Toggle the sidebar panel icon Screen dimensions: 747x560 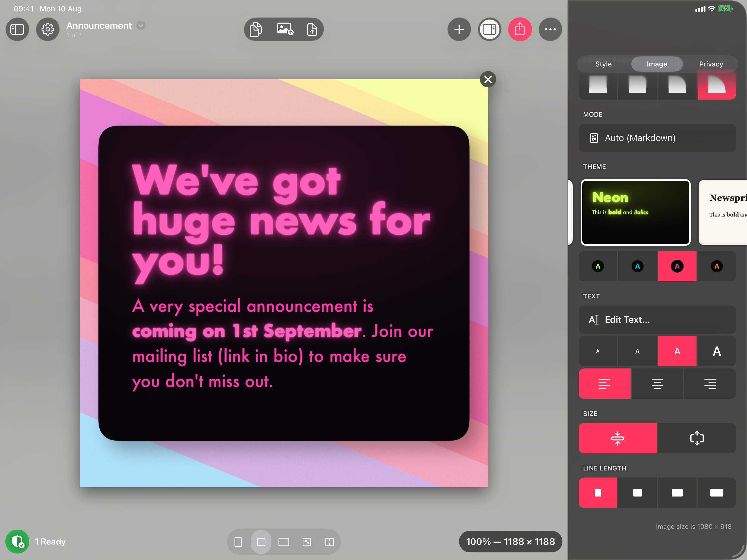pyautogui.click(x=17, y=29)
